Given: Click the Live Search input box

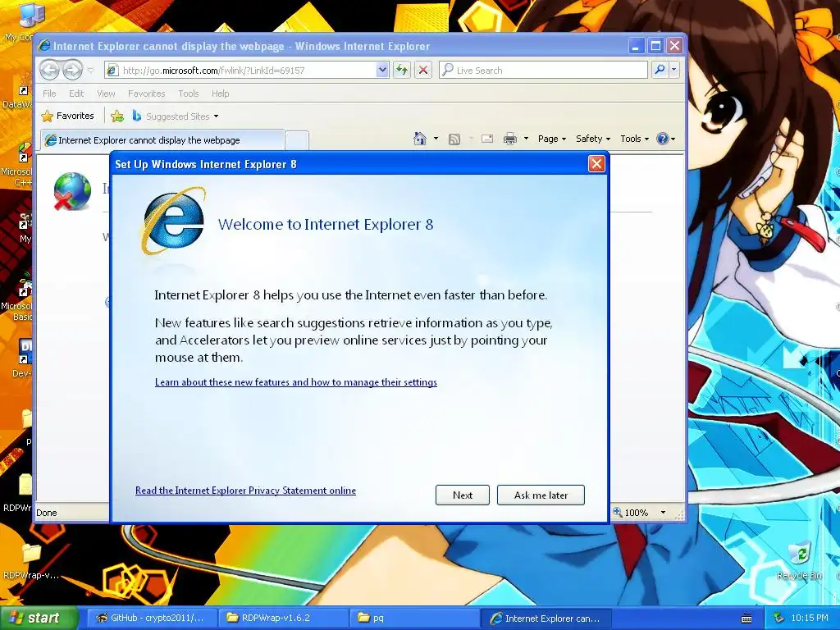Looking at the screenshot, I should tap(543, 71).
